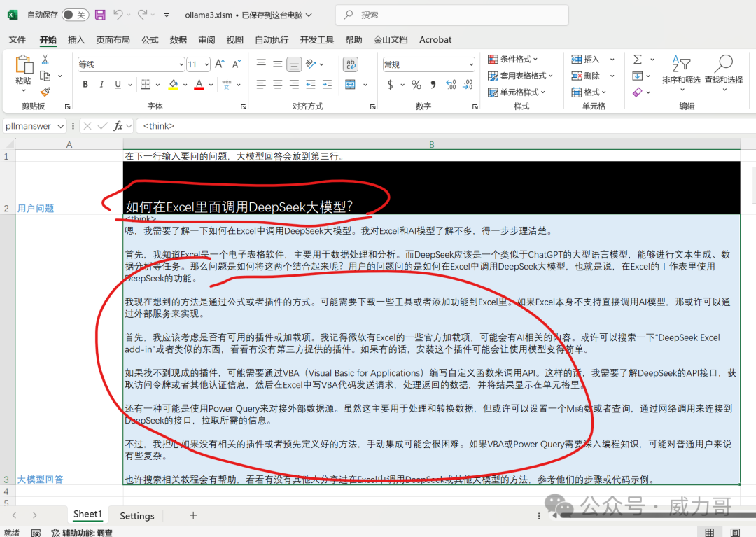Open the 公式 ribbon tab
Viewport: 756px width, 537px height.
150,40
